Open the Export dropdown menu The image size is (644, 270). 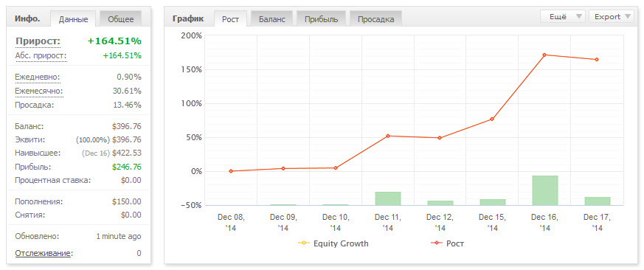point(611,16)
